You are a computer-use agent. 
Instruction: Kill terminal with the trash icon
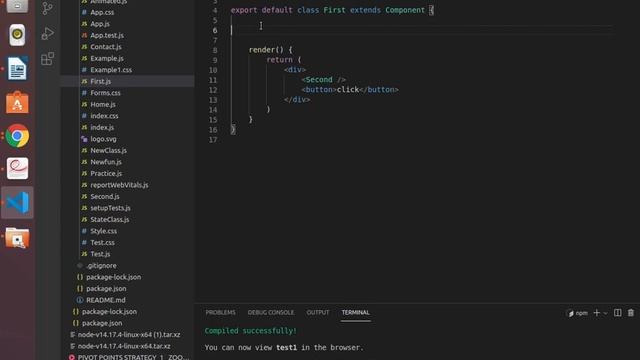pyautogui.click(x=631, y=313)
